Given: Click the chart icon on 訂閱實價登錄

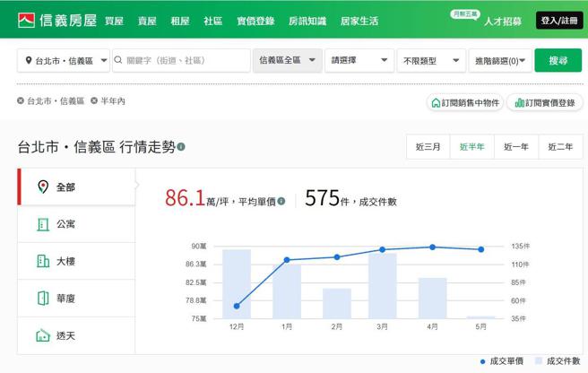Looking at the screenshot, I should click(519, 102).
